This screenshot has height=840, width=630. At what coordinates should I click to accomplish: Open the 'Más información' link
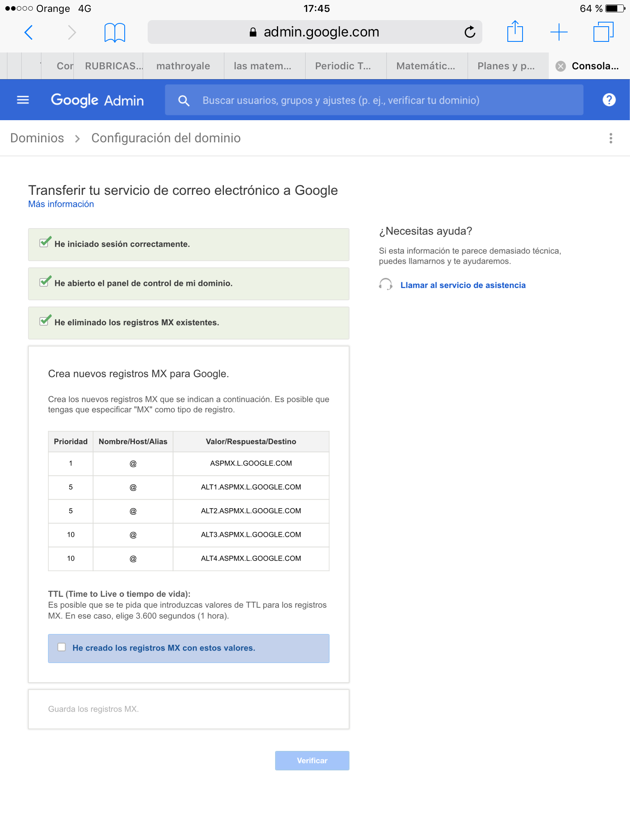coord(61,204)
